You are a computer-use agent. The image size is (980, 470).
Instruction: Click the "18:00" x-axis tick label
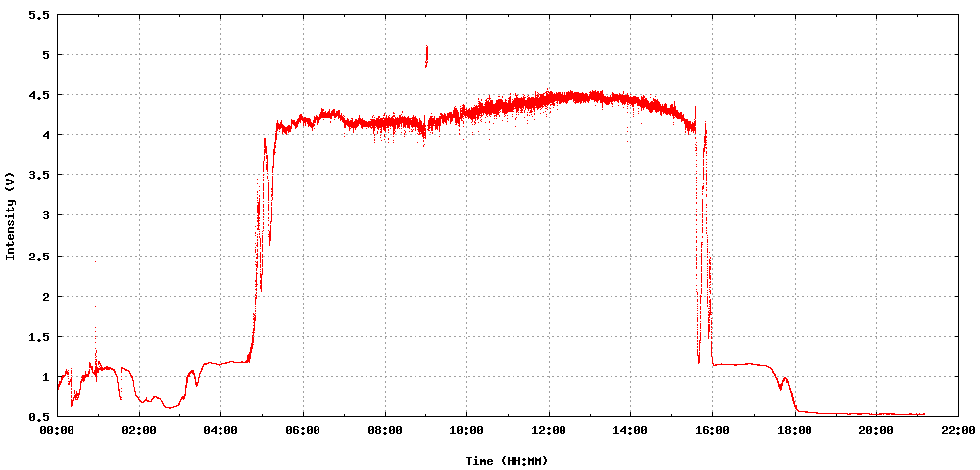coord(795,430)
